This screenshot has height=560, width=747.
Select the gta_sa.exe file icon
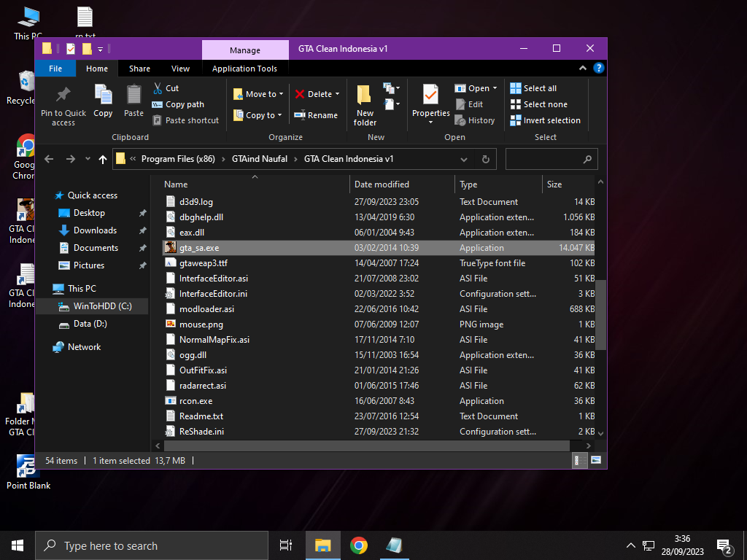(x=171, y=248)
